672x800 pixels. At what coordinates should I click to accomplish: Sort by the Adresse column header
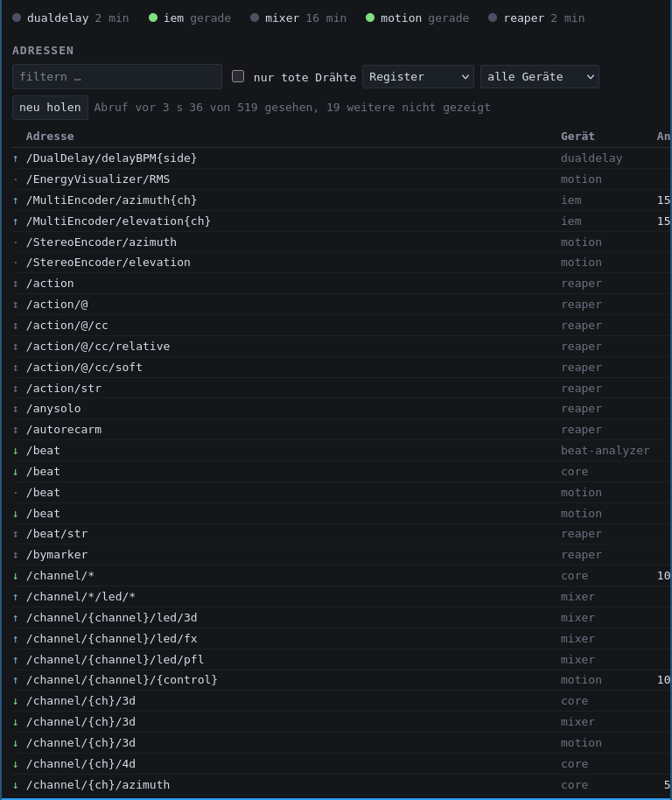(x=50, y=137)
